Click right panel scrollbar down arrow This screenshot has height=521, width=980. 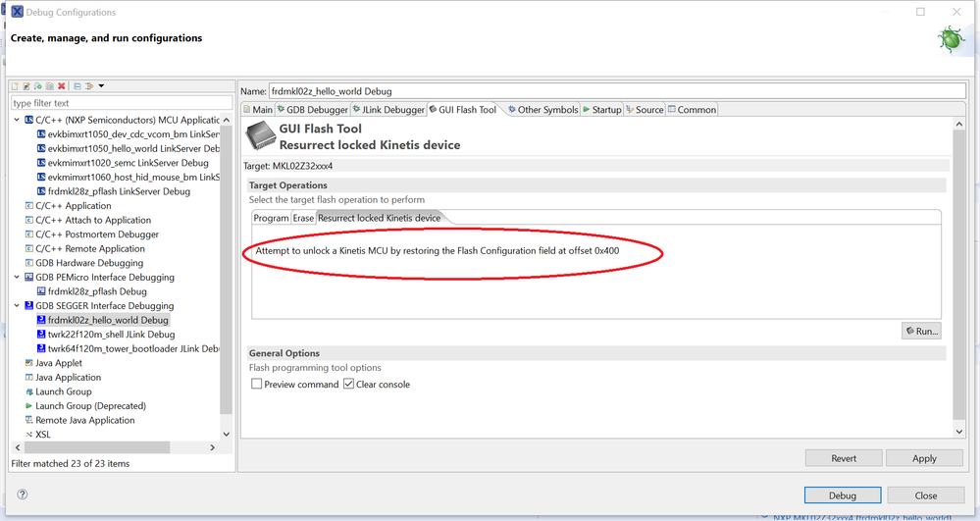[959, 431]
